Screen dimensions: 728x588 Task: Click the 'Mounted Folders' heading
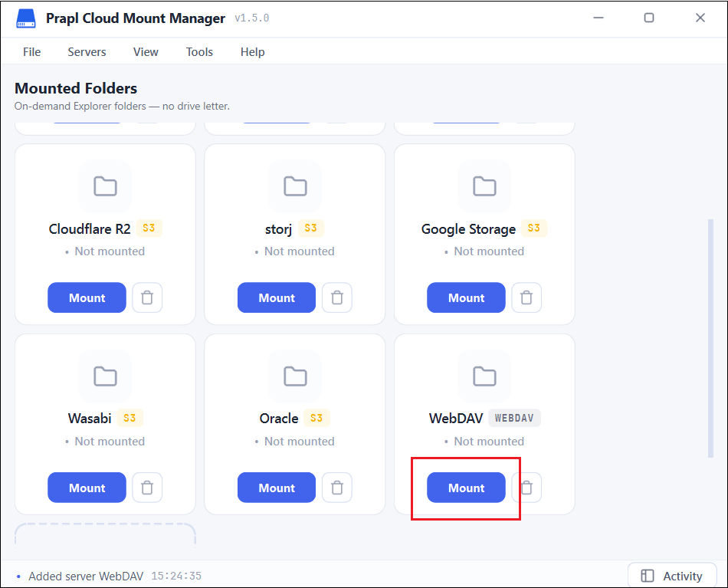coord(76,88)
